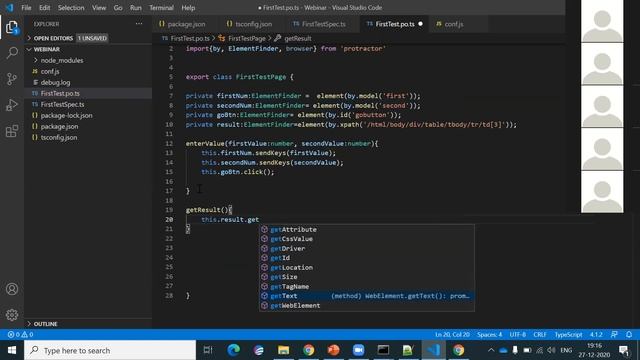Screen dimensions: 640x360
Task: Choose getLocation suggestion
Action: coord(367,267)
